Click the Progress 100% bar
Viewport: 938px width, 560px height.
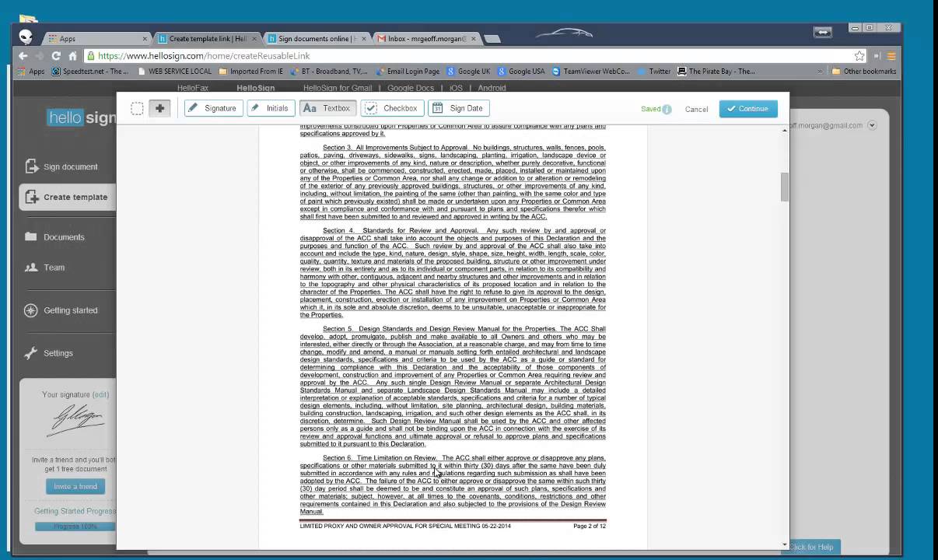[75, 527]
